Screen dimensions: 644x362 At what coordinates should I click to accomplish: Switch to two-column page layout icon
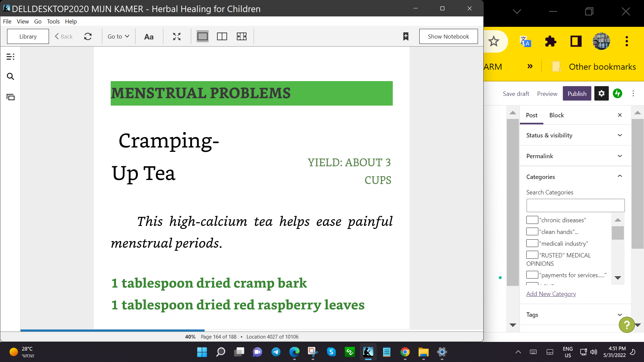pyautogui.click(x=222, y=37)
